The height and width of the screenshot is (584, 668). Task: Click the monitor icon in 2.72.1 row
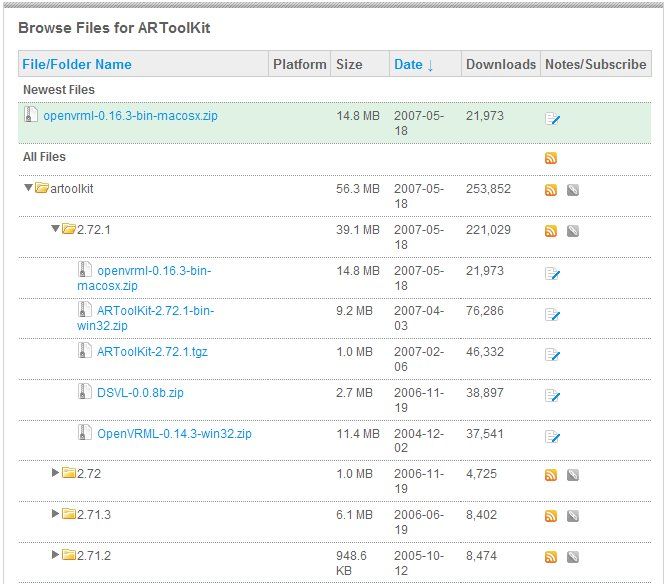coord(573,231)
